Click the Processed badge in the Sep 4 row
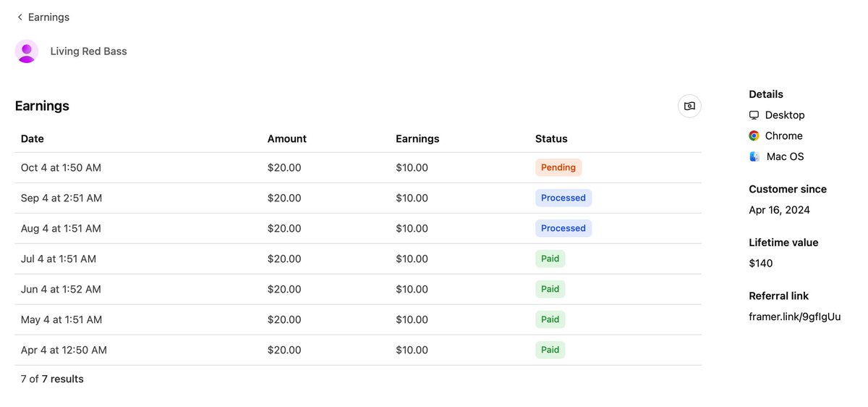The image size is (868, 407). 563,198
